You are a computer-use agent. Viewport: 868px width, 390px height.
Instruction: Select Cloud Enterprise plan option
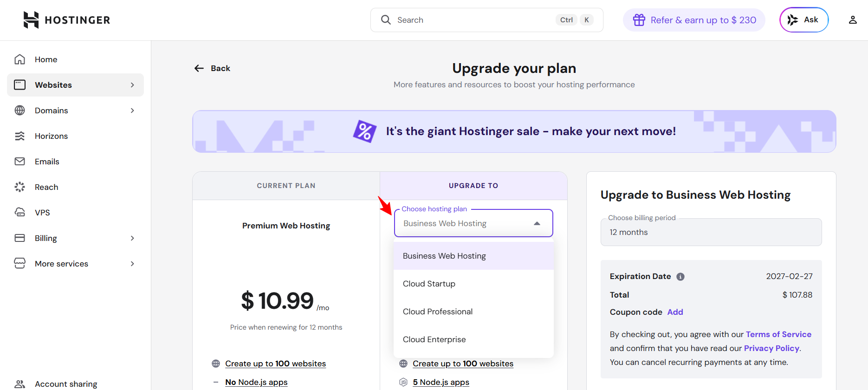coord(473,339)
